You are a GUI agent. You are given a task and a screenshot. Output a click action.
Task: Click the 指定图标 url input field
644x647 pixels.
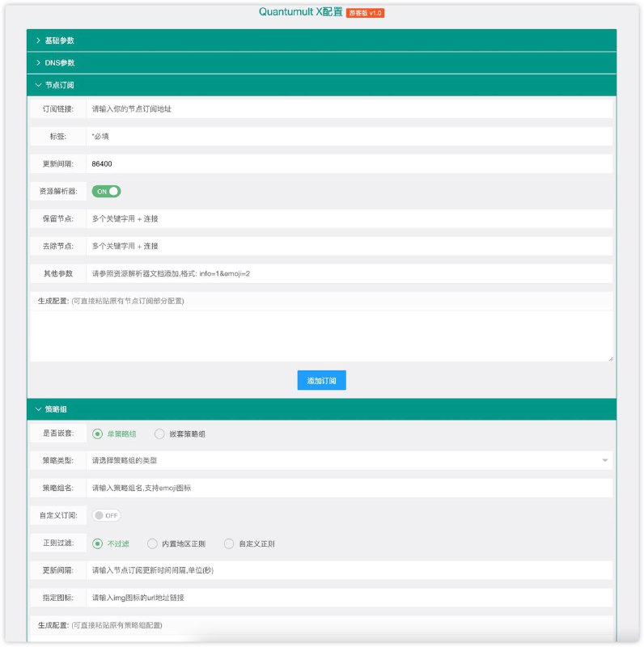point(350,598)
